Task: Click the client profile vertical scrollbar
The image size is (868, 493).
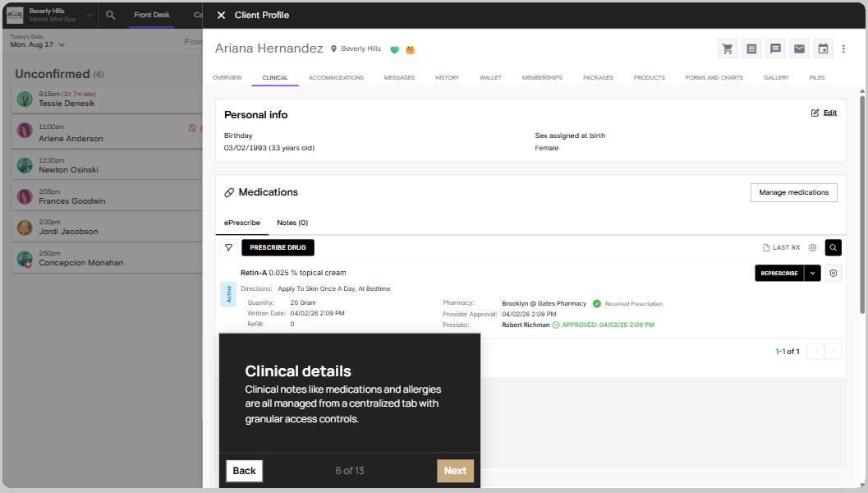Action: (862, 205)
